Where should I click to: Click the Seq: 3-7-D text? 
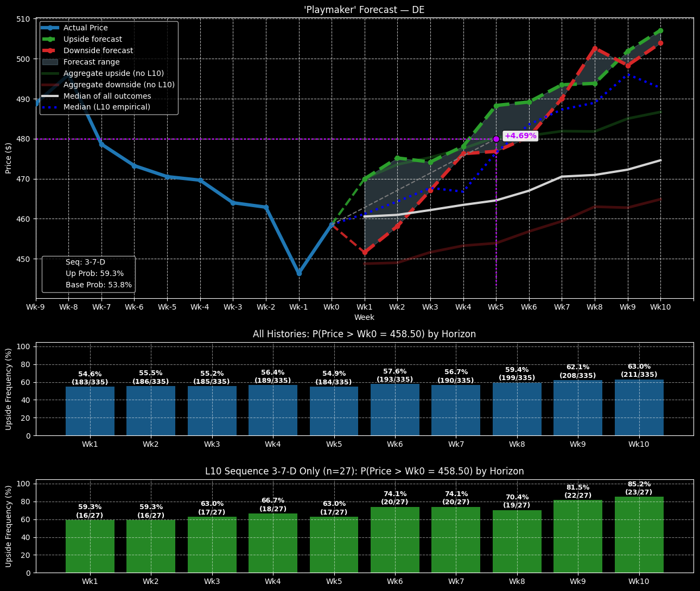pos(85,262)
